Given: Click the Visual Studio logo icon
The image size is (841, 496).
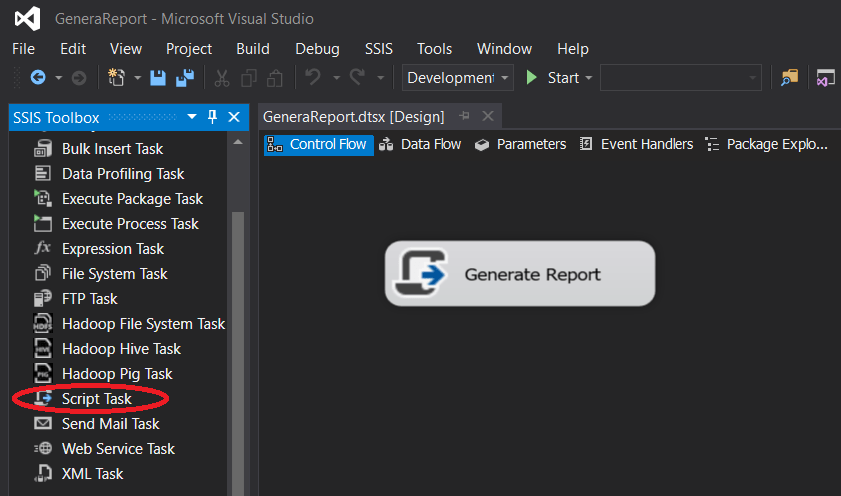Looking at the screenshot, I should (27, 19).
